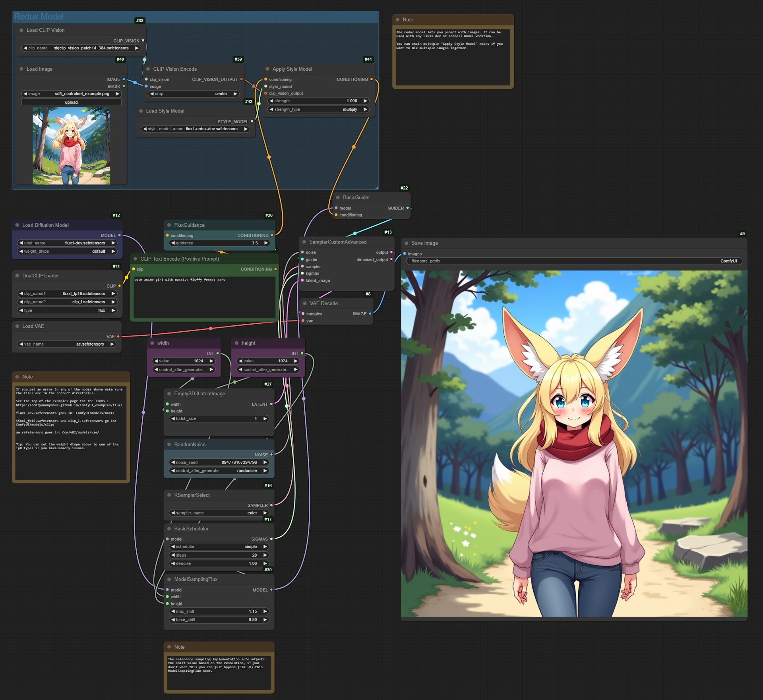Open the weight_dtype default dropdown
The image size is (763, 700).
click(67, 251)
